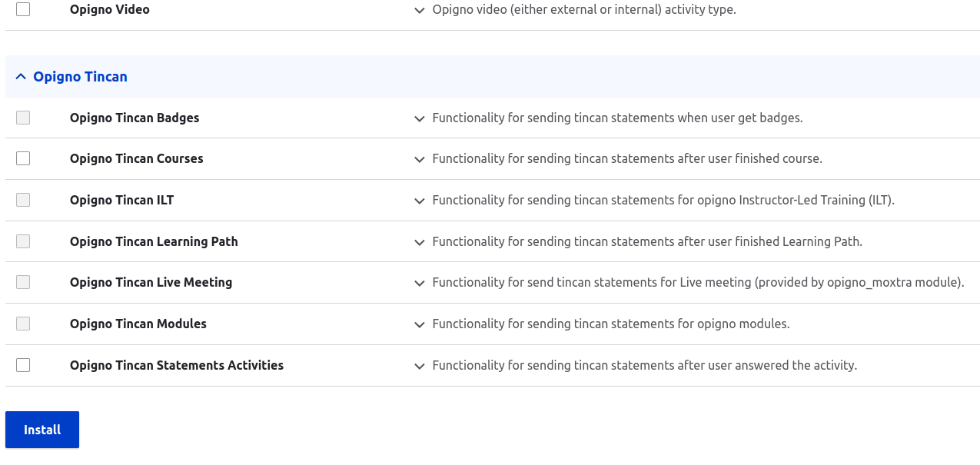Expand the Opigno Tincan Learning Path description
980x465 pixels.
point(419,242)
